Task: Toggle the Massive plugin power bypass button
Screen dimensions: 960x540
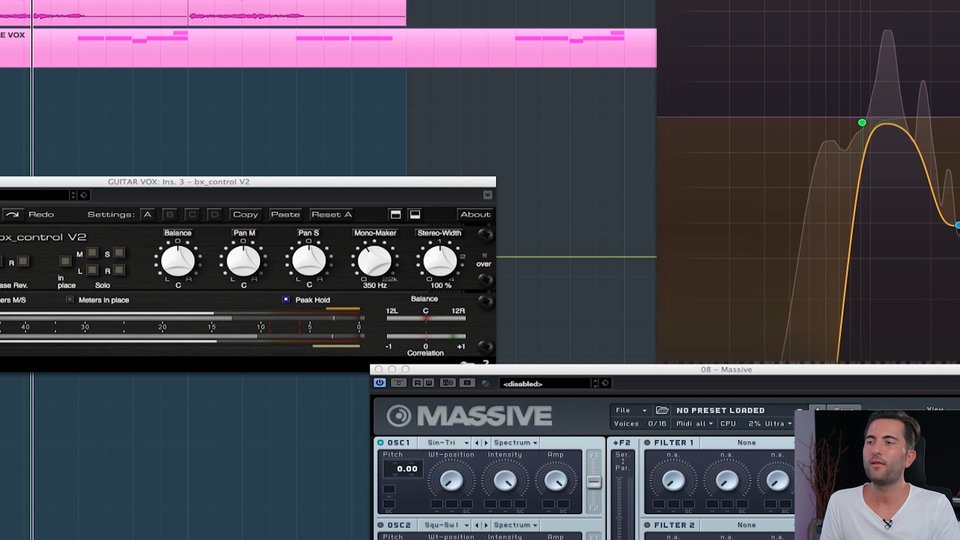Action: (x=380, y=383)
